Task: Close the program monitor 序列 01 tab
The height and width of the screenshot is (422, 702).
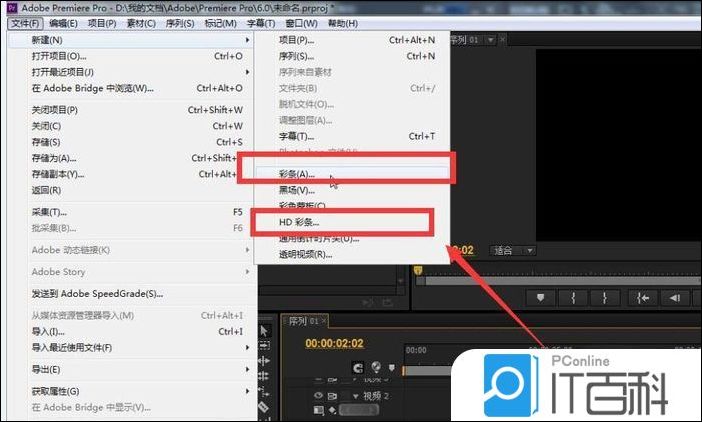Action: click(502, 40)
